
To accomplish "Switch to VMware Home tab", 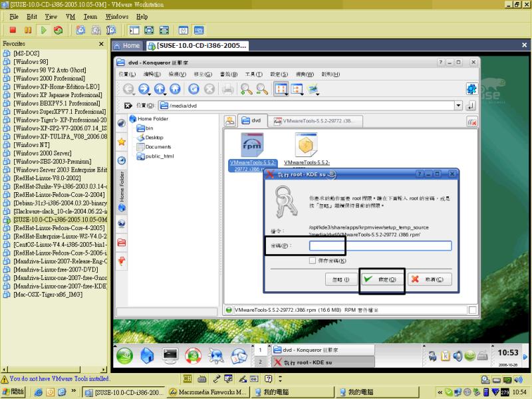I will tap(127, 45).
